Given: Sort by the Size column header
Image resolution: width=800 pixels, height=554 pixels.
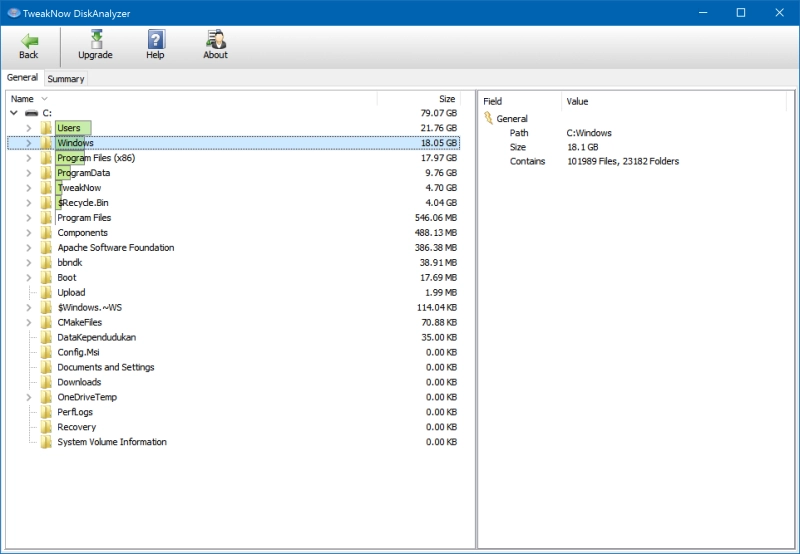Looking at the screenshot, I should coord(419,99).
